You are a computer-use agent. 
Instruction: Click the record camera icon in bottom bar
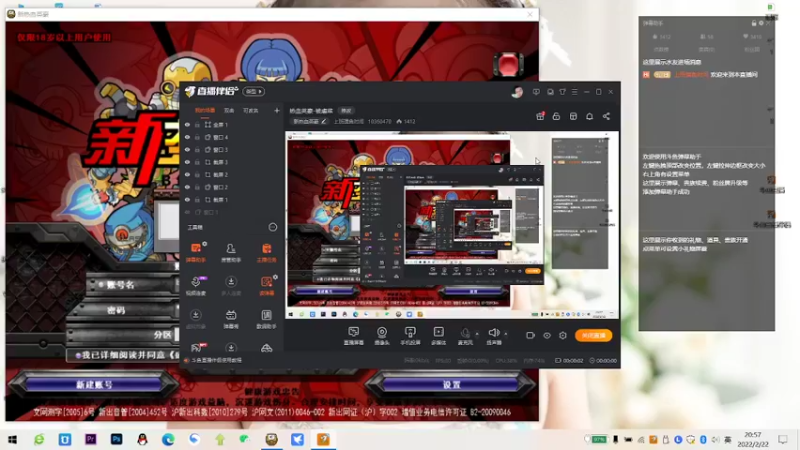pos(531,335)
